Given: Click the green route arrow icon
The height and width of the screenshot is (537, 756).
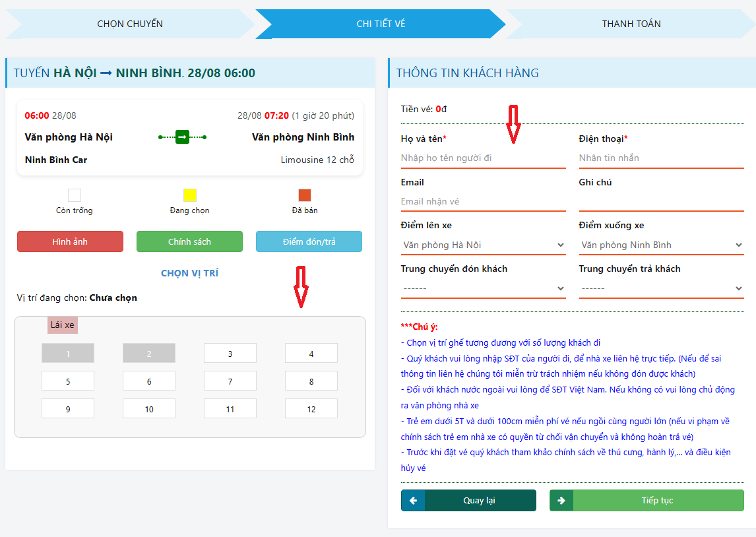Looking at the screenshot, I should [x=183, y=137].
